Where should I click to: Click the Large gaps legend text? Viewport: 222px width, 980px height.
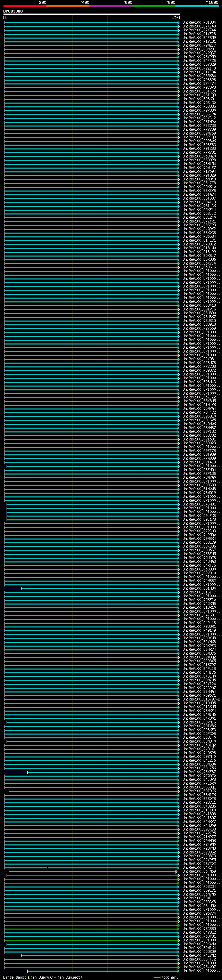coord(43,977)
